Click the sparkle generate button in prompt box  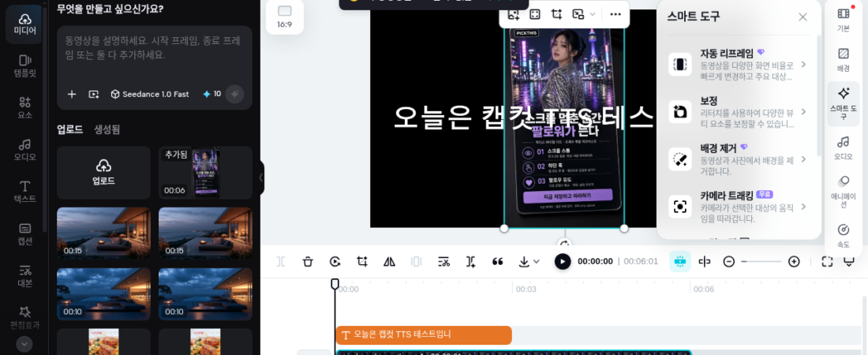pos(234,94)
